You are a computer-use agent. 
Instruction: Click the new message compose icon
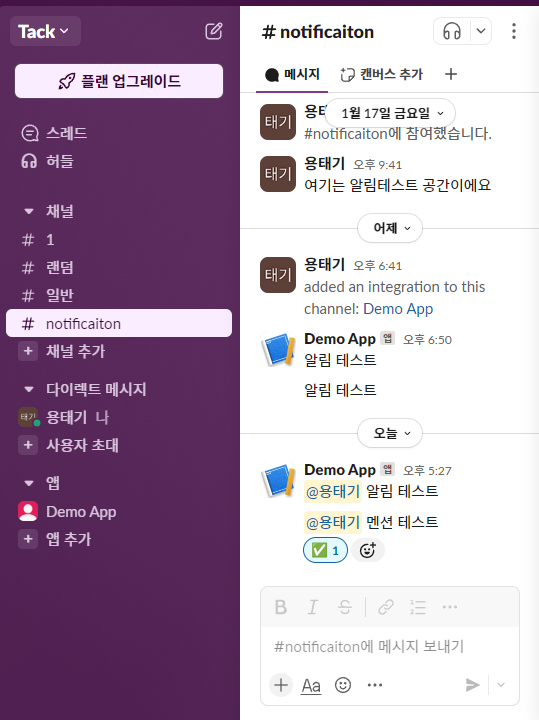pos(213,31)
